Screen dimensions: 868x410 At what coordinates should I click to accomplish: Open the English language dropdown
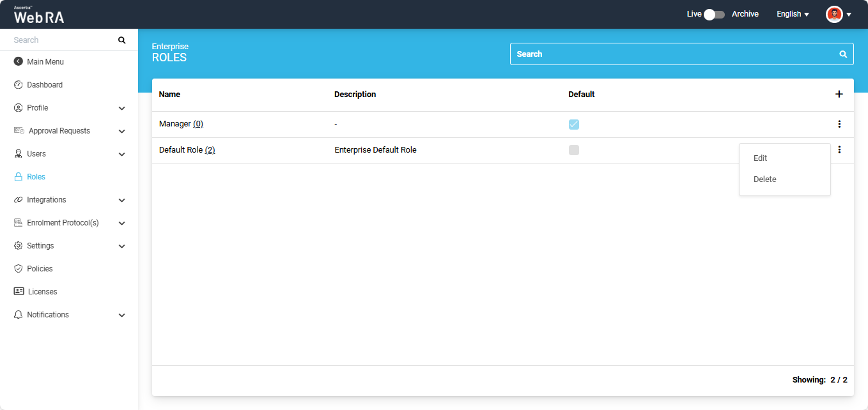(x=793, y=14)
